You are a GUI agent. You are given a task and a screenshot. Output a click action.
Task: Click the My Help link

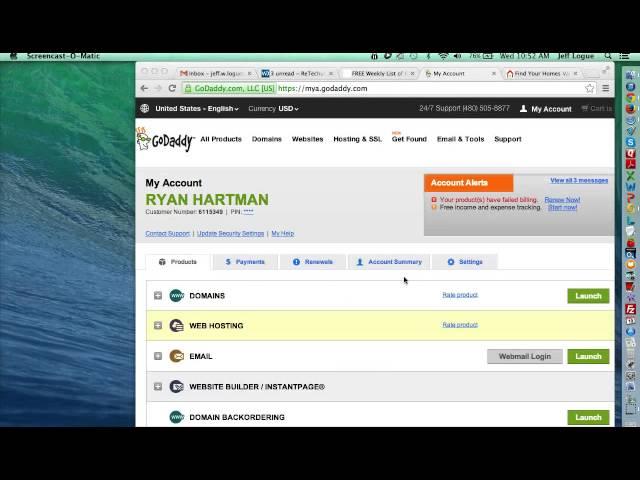click(x=282, y=233)
